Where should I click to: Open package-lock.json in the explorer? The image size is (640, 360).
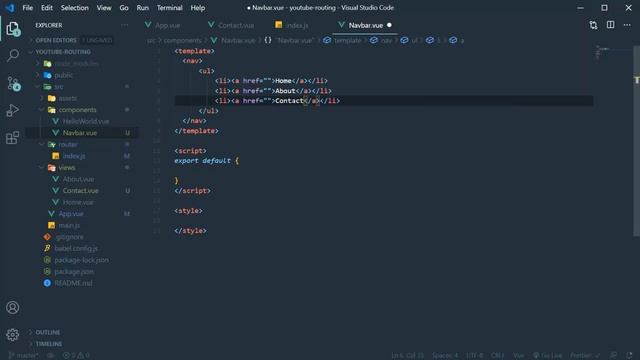tap(81, 260)
